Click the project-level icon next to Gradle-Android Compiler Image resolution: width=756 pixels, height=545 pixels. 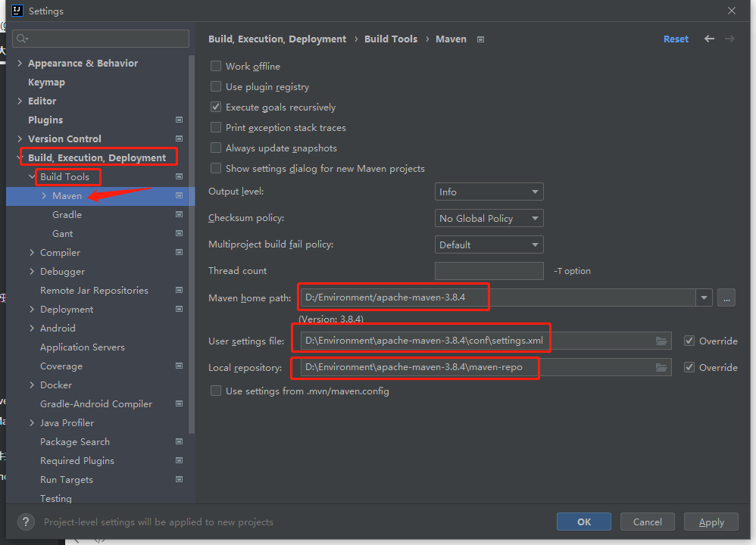tap(179, 403)
